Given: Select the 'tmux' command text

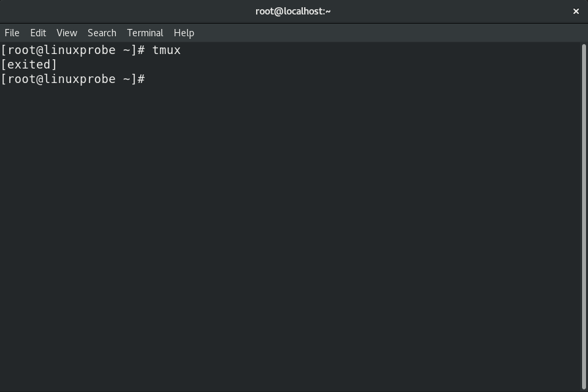Looking at the screenshot, I should pyautogui.click(x=166, y=49).
